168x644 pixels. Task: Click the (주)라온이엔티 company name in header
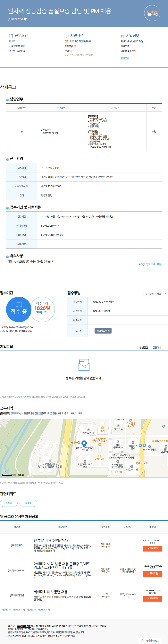[15, 19]
